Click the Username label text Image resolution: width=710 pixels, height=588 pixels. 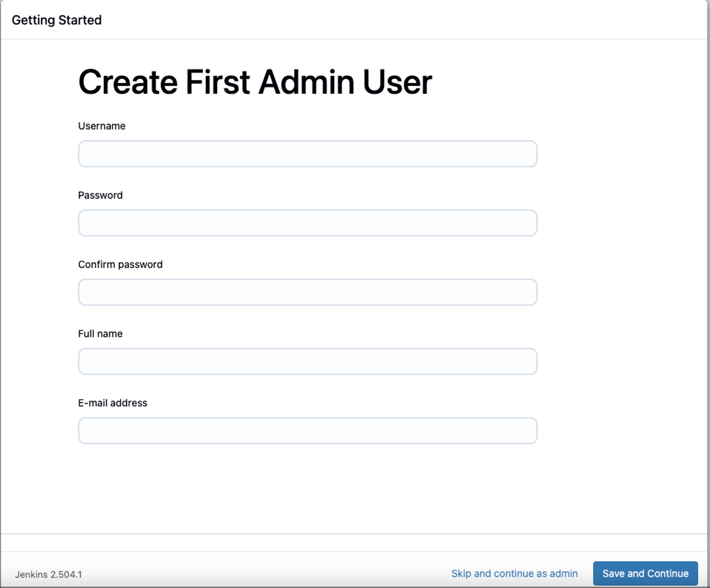click(x=101, y=126)
